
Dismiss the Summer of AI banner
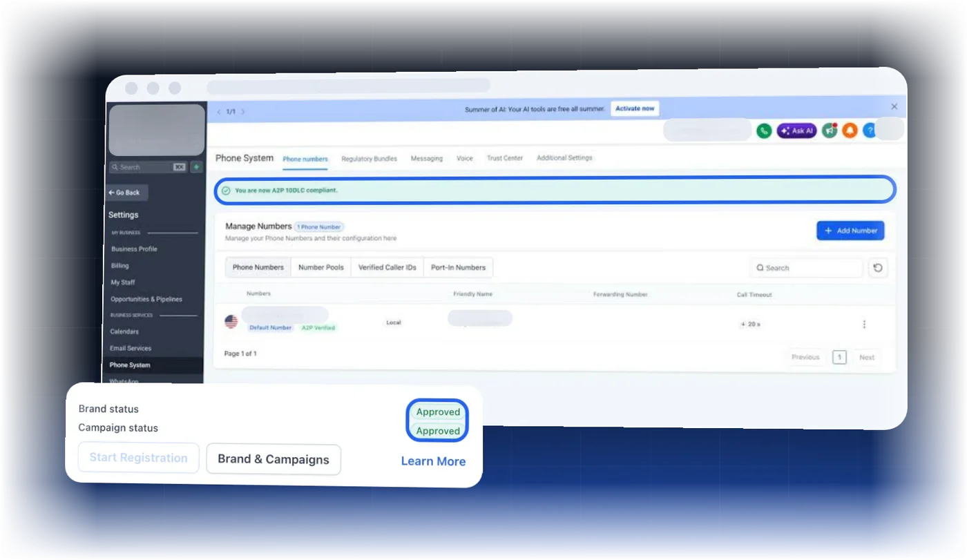point(894,106)
